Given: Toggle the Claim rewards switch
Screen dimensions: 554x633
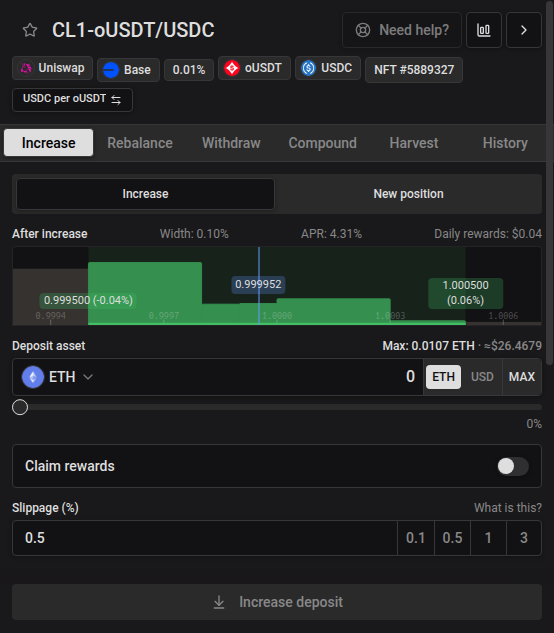Looking at the screenshot, I should (x=513, y=466).
